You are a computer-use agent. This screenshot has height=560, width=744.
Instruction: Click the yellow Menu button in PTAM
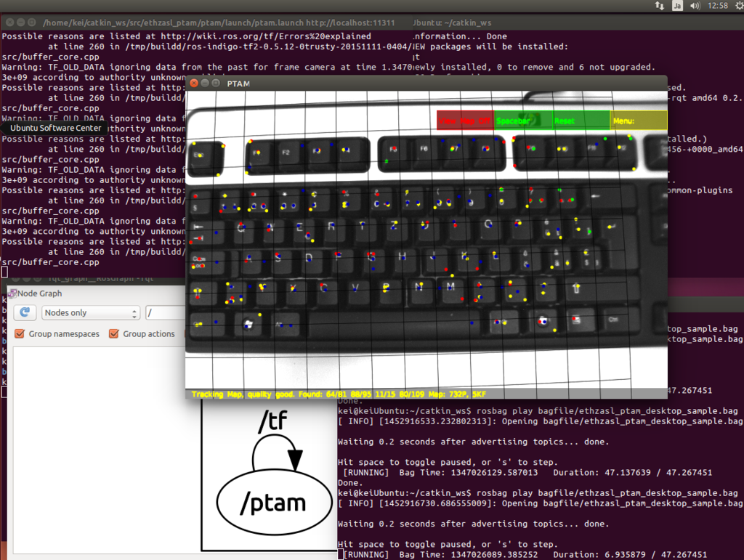pyautogui.click(x=639, y=121)
